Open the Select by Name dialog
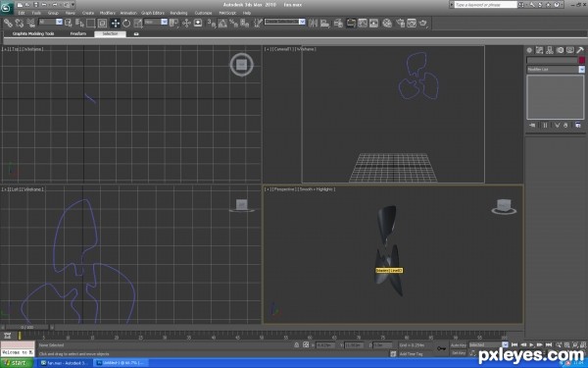 pyautogui.click(x=79, y=24)
